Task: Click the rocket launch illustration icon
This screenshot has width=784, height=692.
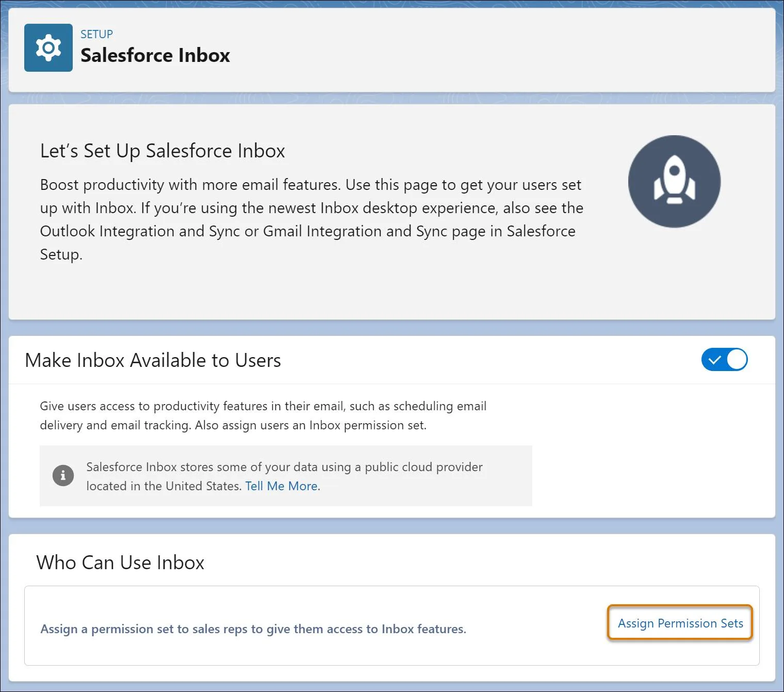Action: pos(674,181)
